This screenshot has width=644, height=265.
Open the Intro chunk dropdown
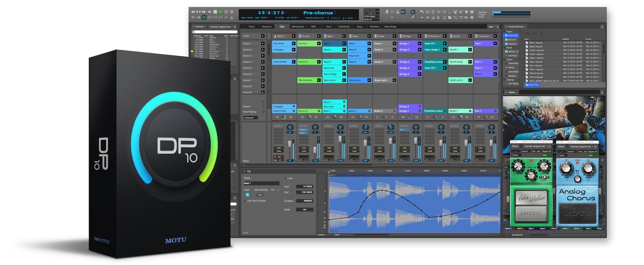(x=491, y=27)
